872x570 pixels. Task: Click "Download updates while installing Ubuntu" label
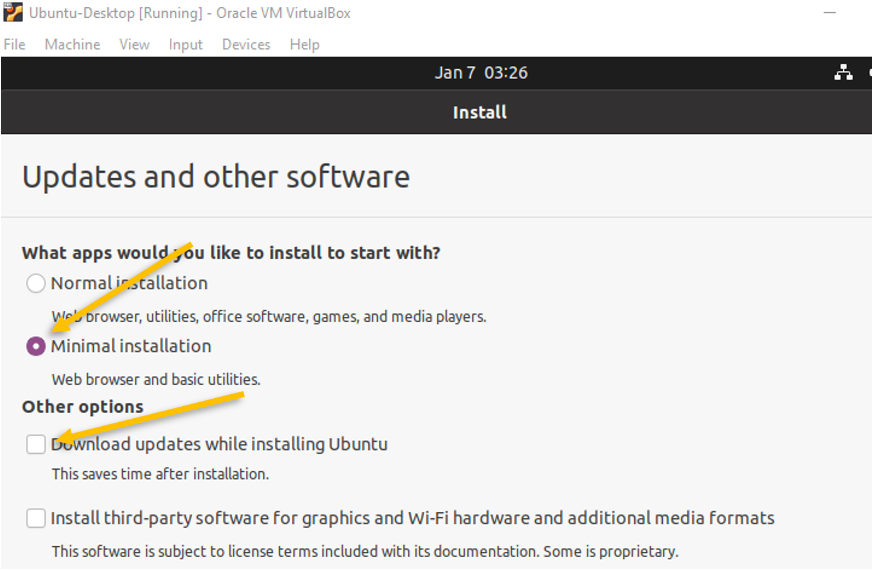[x=219, y=444]
